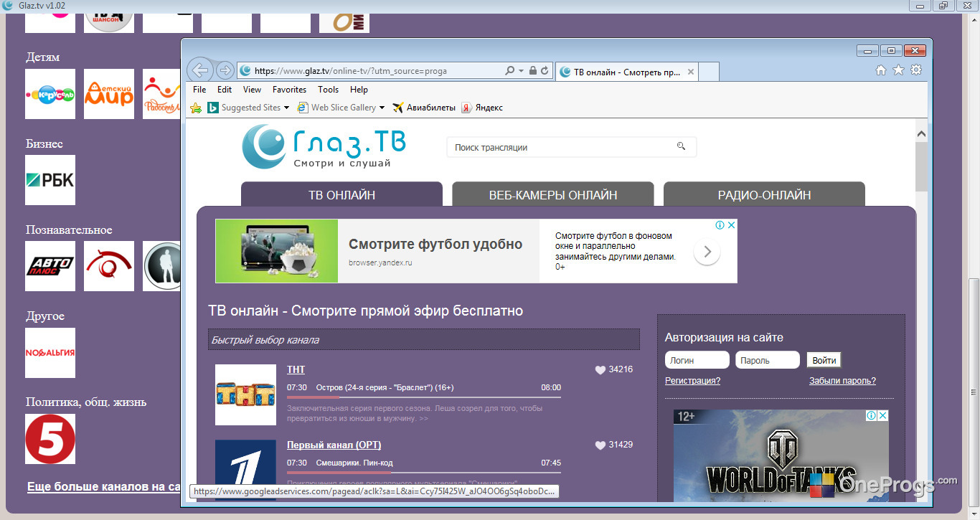Image resolution: width=980 pixels, height=520 pixels.
Task: Click the search magnifier in Поиск трансляции box
Action: tap(681, 146)
